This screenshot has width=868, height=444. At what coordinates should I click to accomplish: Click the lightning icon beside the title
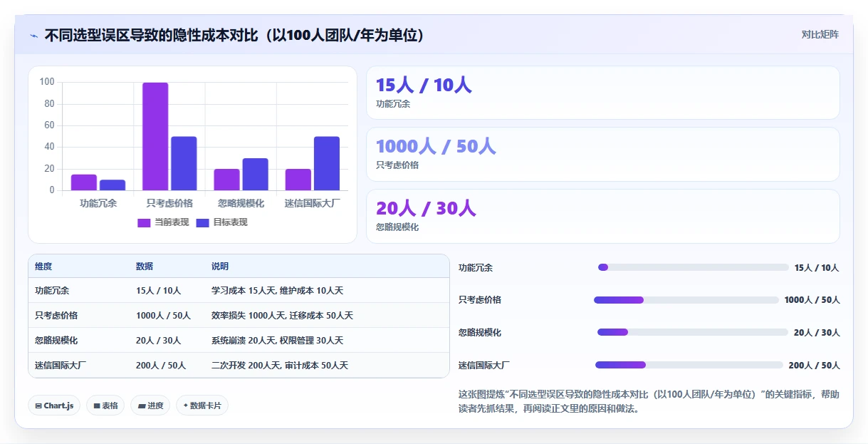click(34, 36)
